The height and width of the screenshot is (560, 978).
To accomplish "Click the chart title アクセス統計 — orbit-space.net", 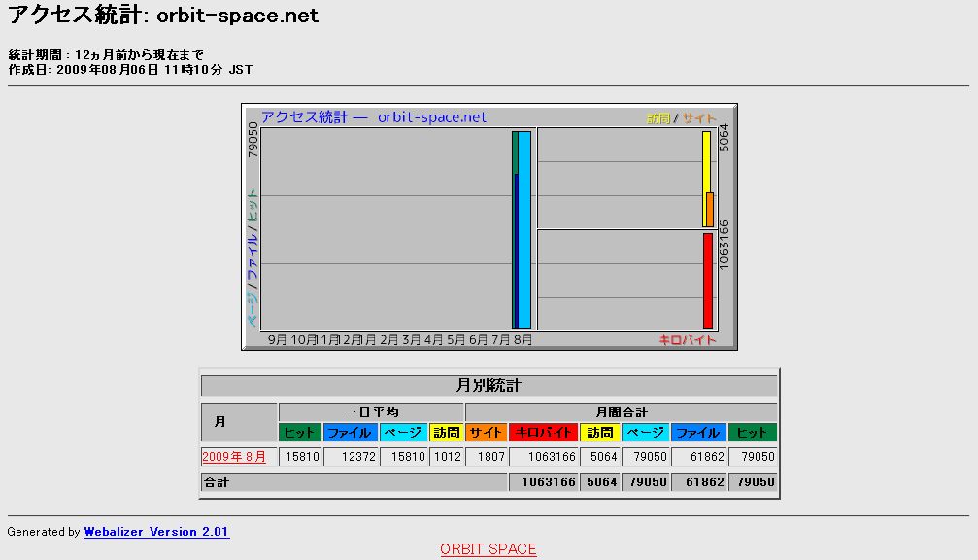I will click(x=374, y=117).
